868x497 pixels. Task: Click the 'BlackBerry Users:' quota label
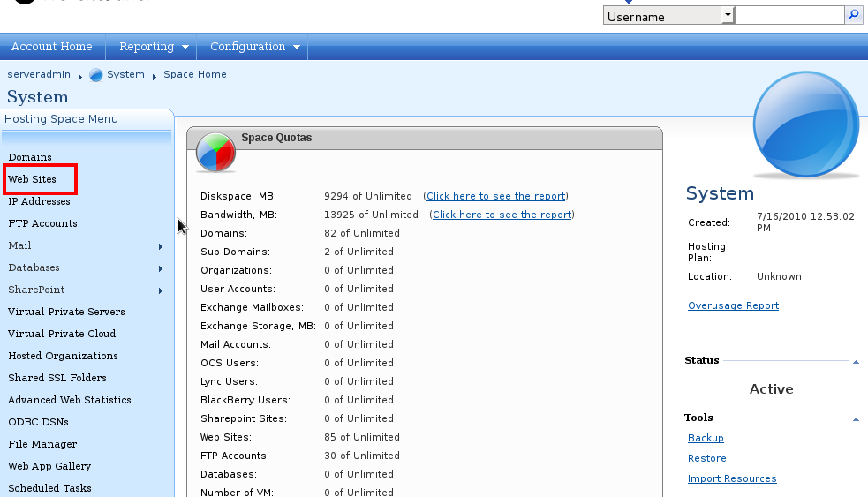[245, 400]
